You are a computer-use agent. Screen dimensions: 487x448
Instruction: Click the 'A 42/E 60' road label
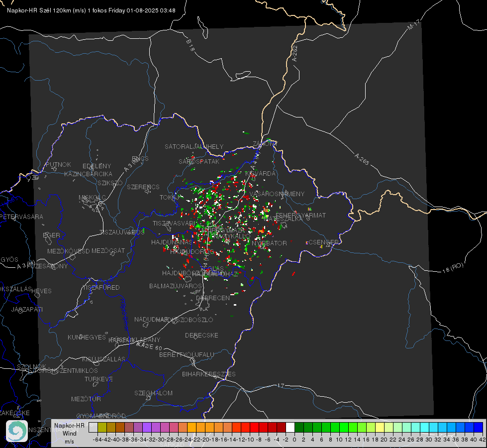pyautogui.click(x=149, y=346)
